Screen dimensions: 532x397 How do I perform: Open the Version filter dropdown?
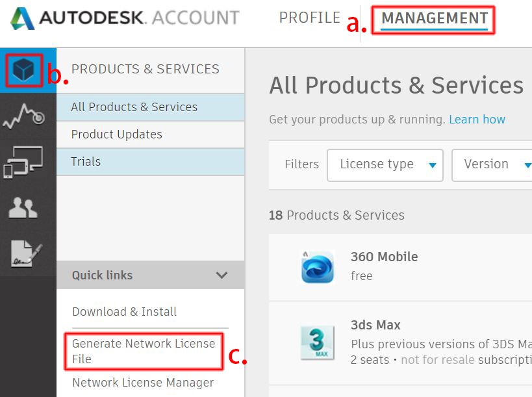(x=492, y=164)
